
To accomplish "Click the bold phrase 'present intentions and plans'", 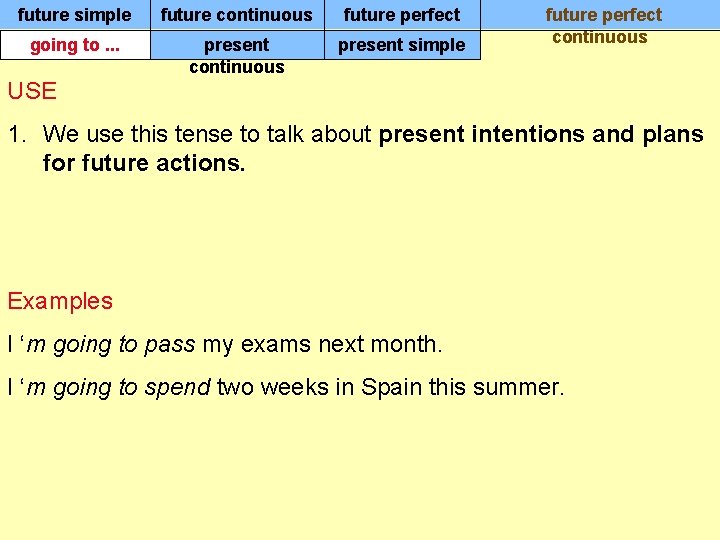I will point(541,135).
